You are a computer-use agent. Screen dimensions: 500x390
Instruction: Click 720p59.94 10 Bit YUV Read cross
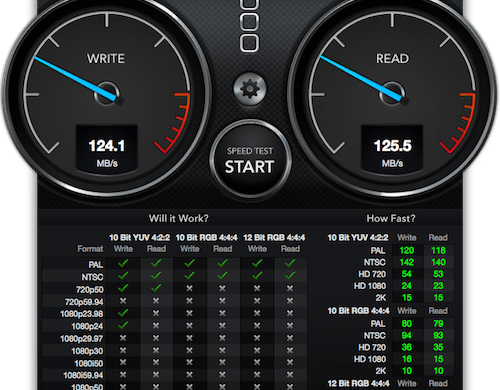point(156,301)
